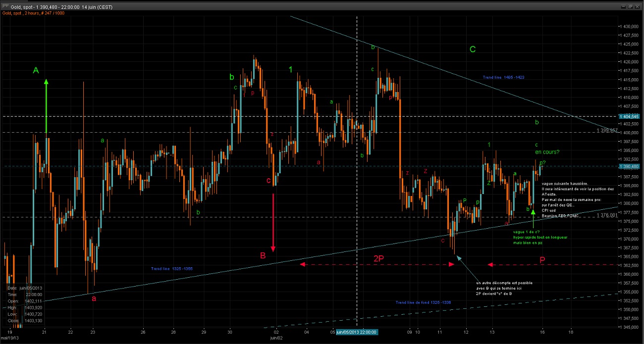Select the 'en cours?' green text annotation
The image size is (644, 344).
tap(547, 152)
